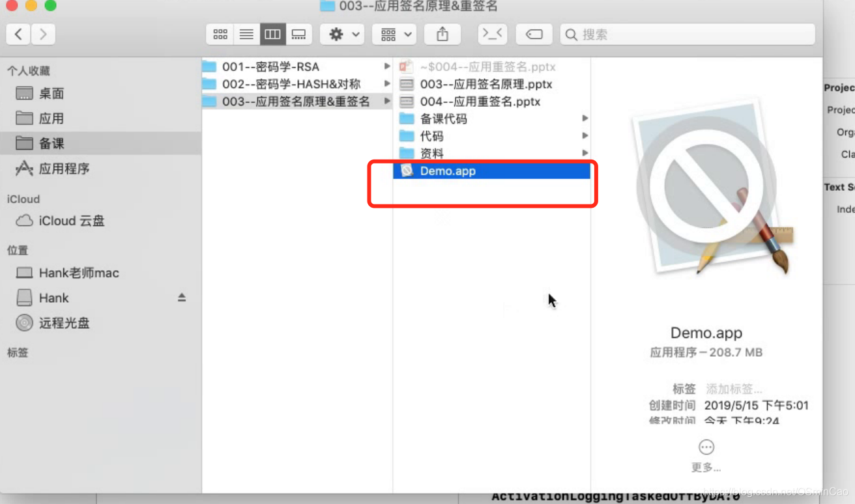Click the 应用程序 applications icon
The height and width of the screenshot is (504, 855).
[x=24, y=169]
